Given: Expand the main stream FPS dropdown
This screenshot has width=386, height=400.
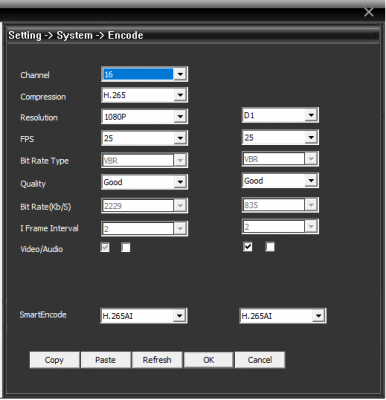Looking at the screenshot, I should [144, 138].
